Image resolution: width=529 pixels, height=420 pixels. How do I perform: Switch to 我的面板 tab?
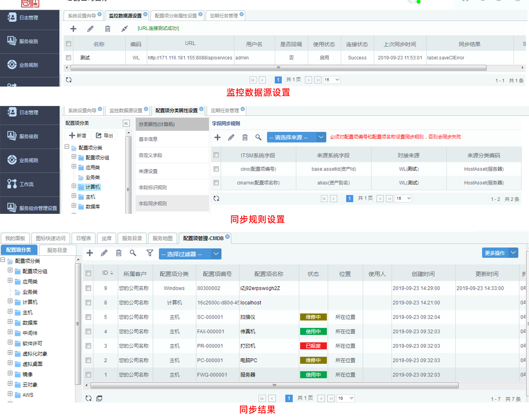pyautogui.click(x=16, y=238)
